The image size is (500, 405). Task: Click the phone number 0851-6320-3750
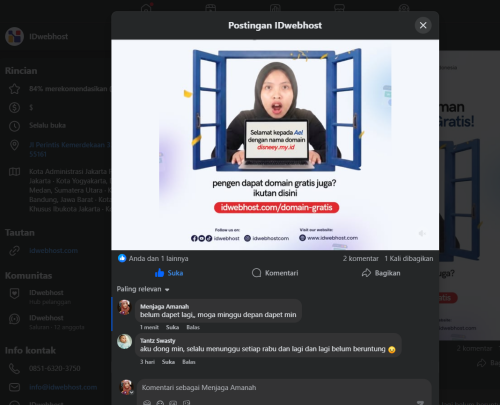55,368
